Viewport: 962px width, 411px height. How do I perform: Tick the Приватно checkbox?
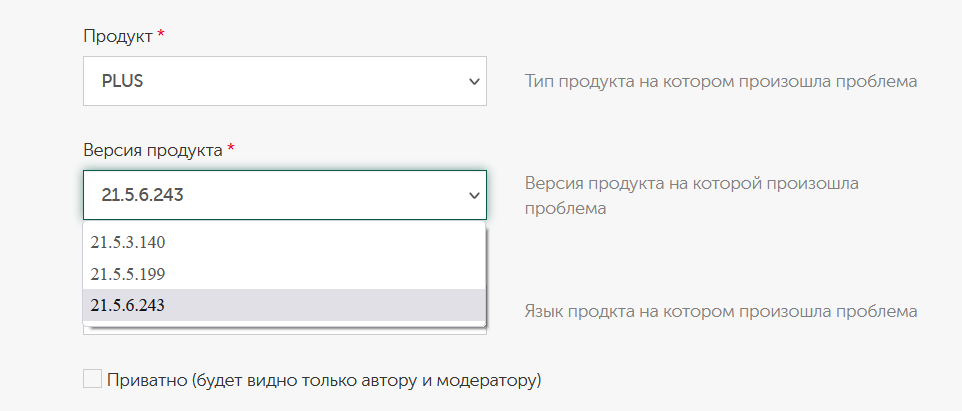point(93,378)
